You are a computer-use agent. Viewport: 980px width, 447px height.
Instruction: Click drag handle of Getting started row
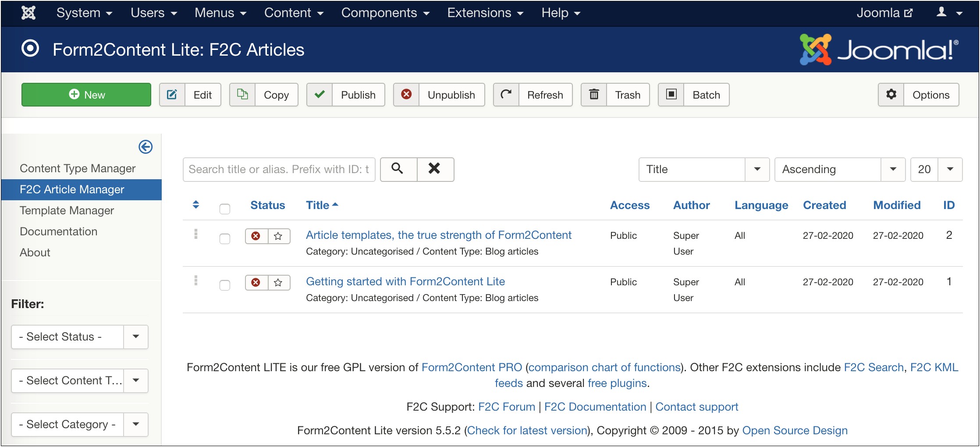196,280
